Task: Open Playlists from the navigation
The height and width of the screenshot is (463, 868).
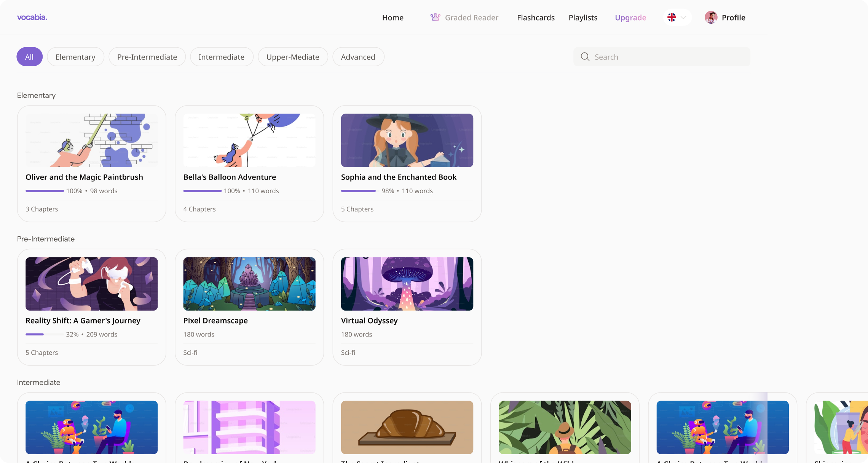Action: 583,18
